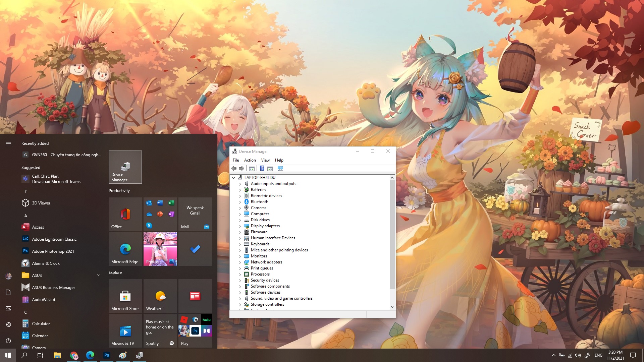Select Cameras in the device tree
Viewport: 644px width, 362px height.
coord(258,208)
